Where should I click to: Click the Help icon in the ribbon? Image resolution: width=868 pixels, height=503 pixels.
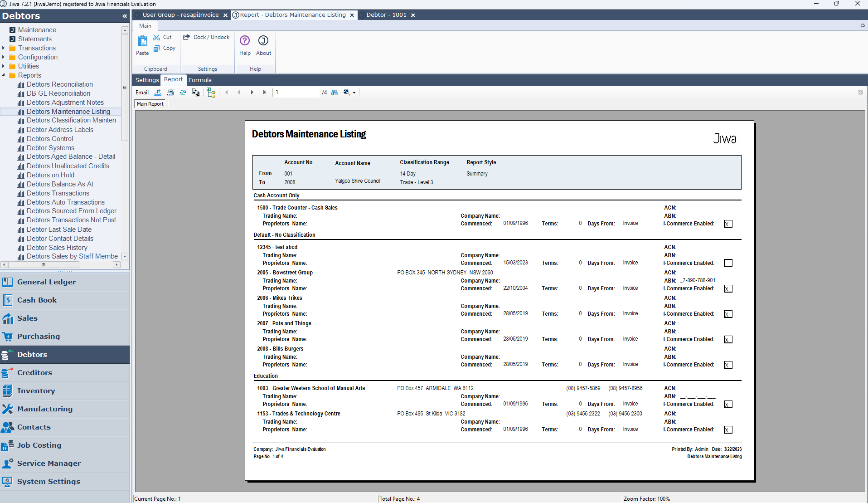click(x=245, y=45)
